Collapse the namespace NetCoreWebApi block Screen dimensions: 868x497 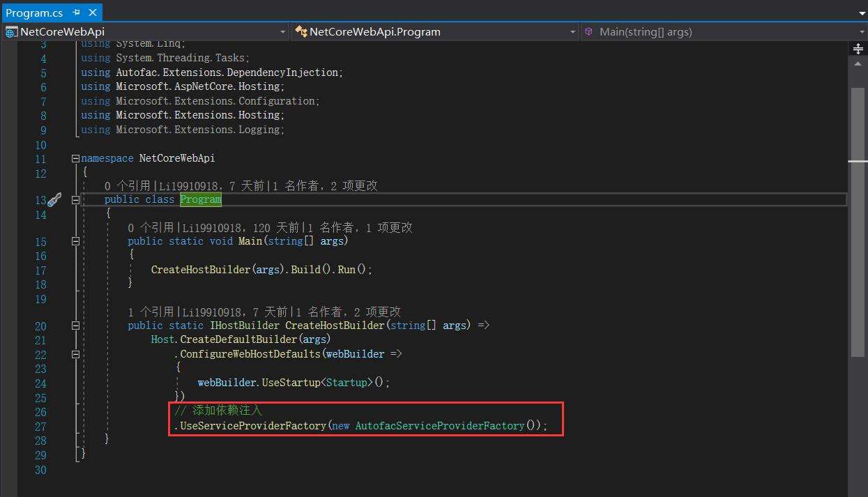75,159
